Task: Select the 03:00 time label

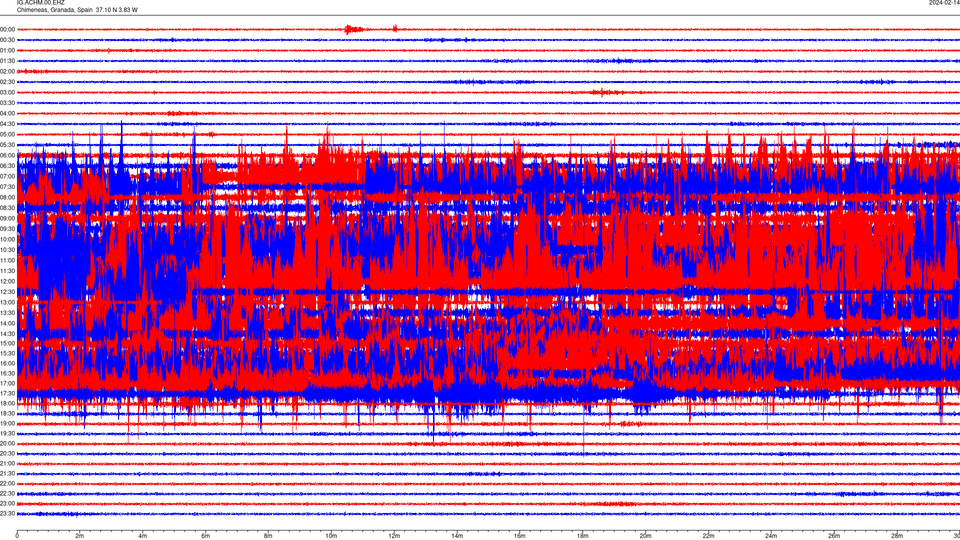Action: (x=7, y=92)
